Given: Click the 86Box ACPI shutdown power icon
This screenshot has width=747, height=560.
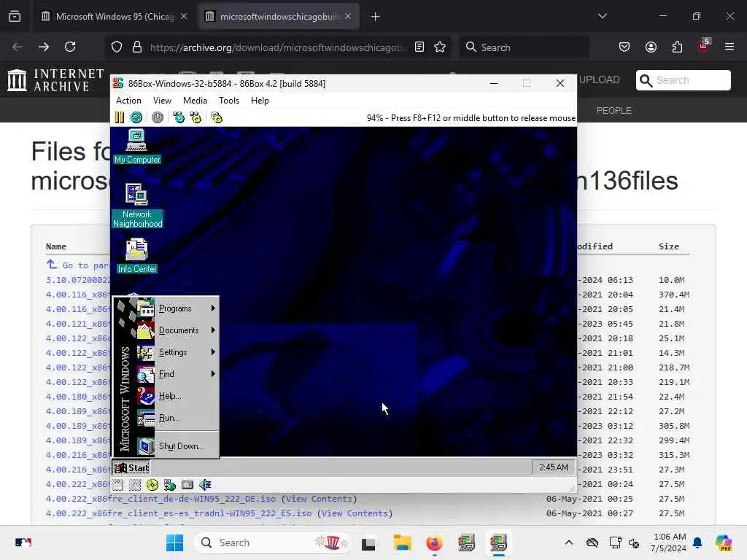Looking at the screenshot, I should pyautogui.click(x=158, y=117).
